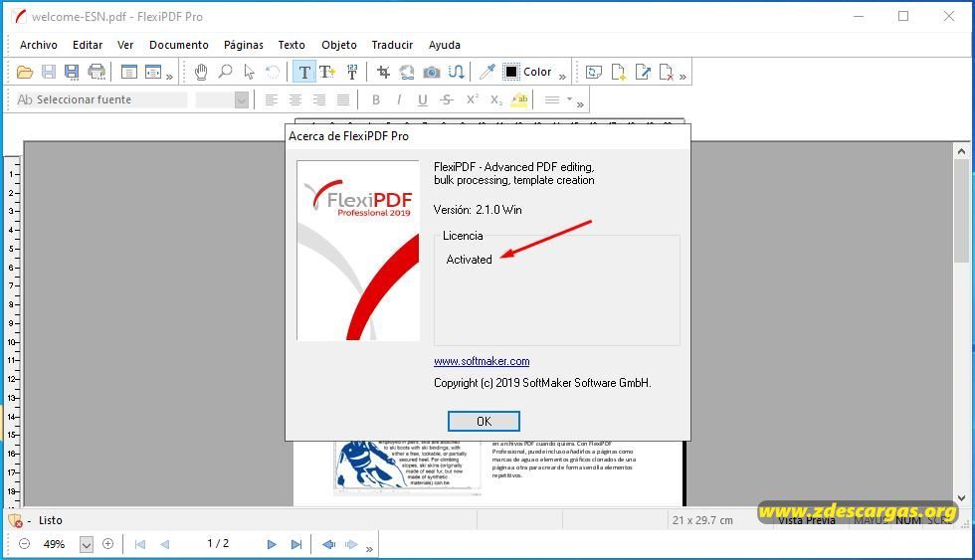Viewport: 975px width, 560px height.
Task: Open the Editar menu
Action: point(88,45)
